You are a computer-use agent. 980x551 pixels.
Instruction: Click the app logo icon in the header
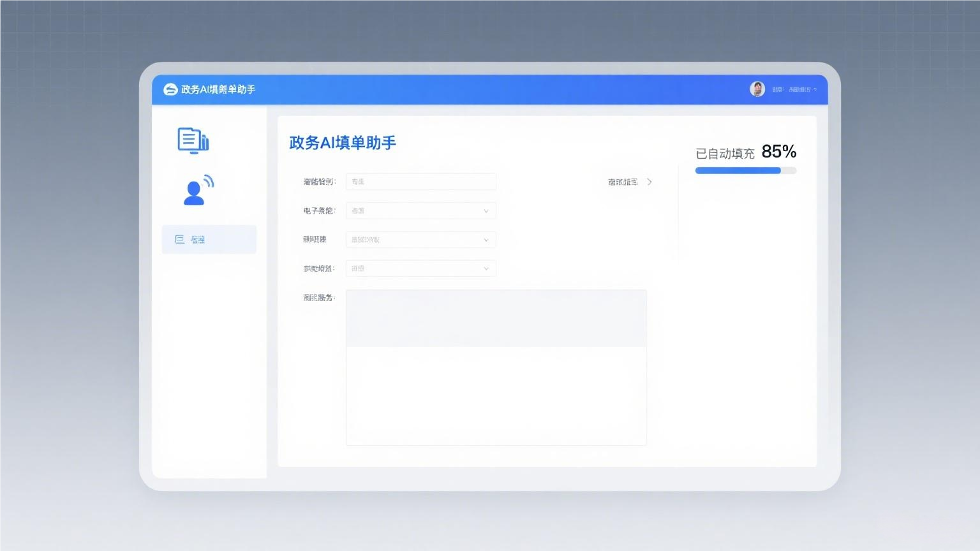point(169,89)
